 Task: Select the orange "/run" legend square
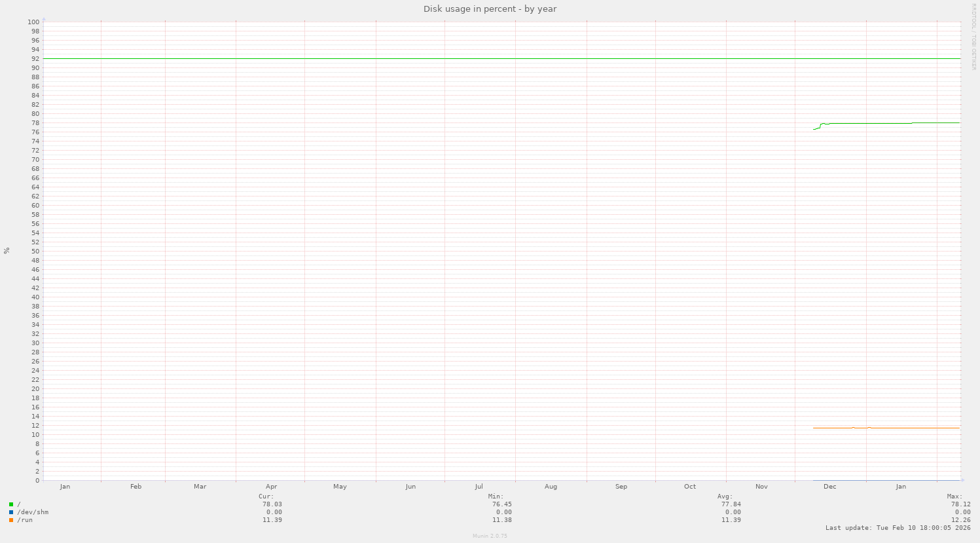click(10, 520)
